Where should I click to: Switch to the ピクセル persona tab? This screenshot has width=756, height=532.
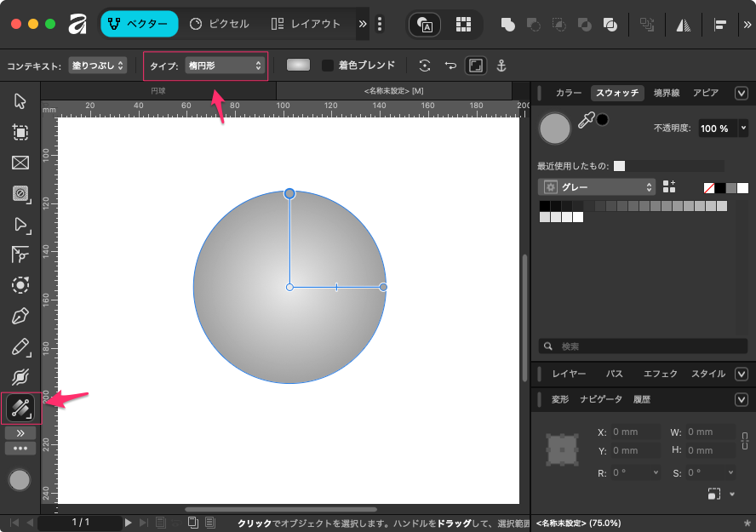220,24
